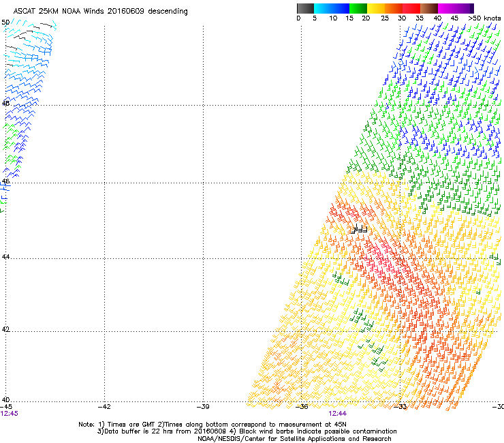This screenshot has height=443, width=504.
Task: Click the legend label '35'
Action: 420,18
